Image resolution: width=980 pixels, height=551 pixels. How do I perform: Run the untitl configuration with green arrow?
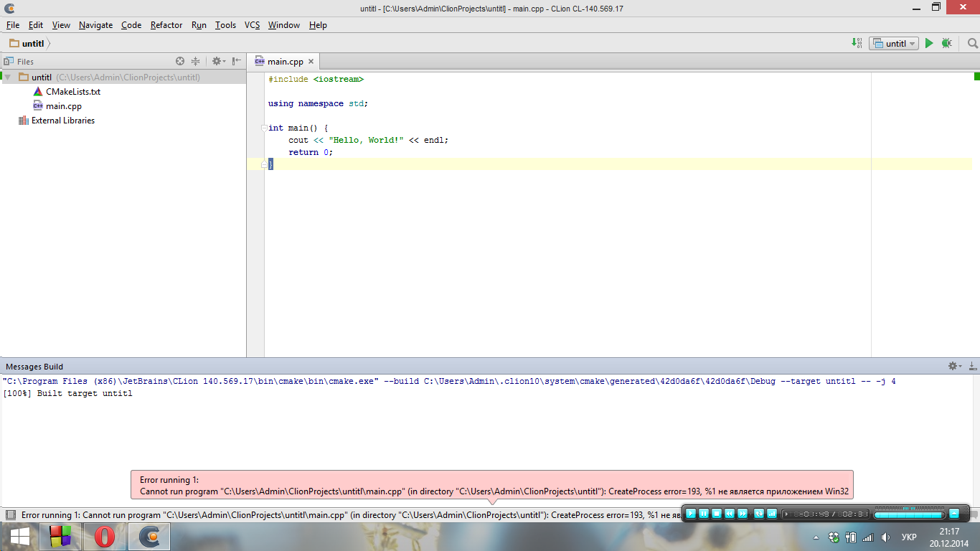coord(929,44)
